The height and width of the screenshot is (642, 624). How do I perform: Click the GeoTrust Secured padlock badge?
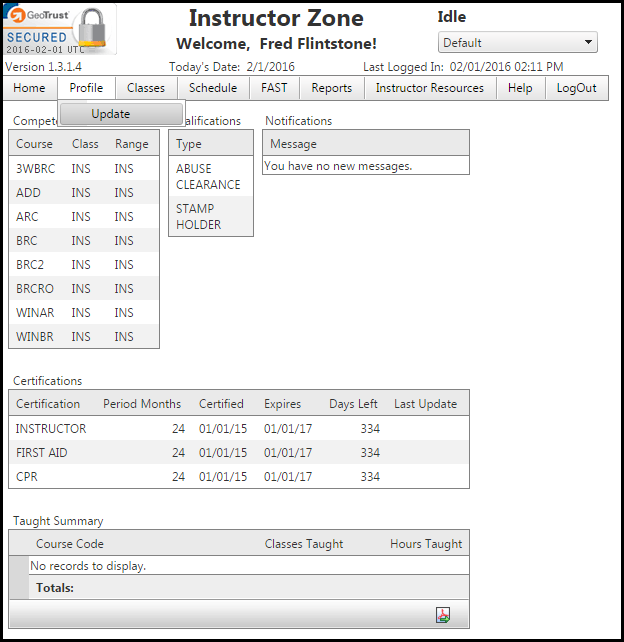coord(60,29)
